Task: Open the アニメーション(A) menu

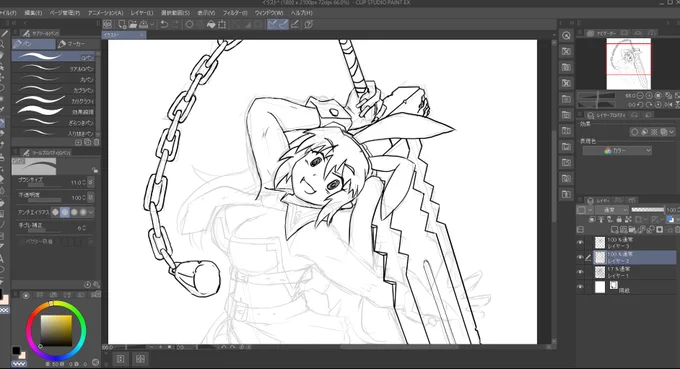Action: click(105, 13)
